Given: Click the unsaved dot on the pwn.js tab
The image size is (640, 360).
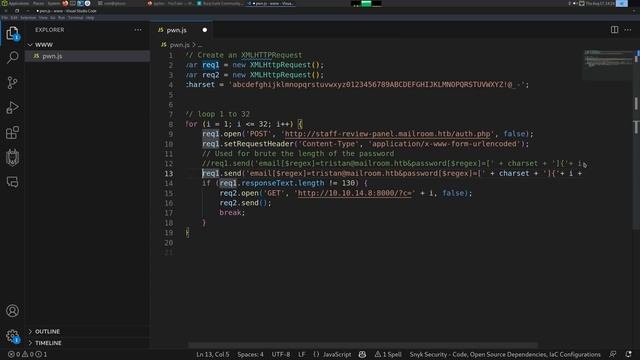Looking at the screenshot, I should click(204, 30).
